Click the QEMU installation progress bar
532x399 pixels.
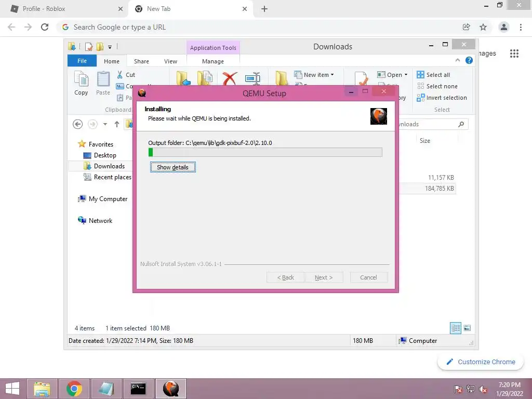click(x=265, y=152)
